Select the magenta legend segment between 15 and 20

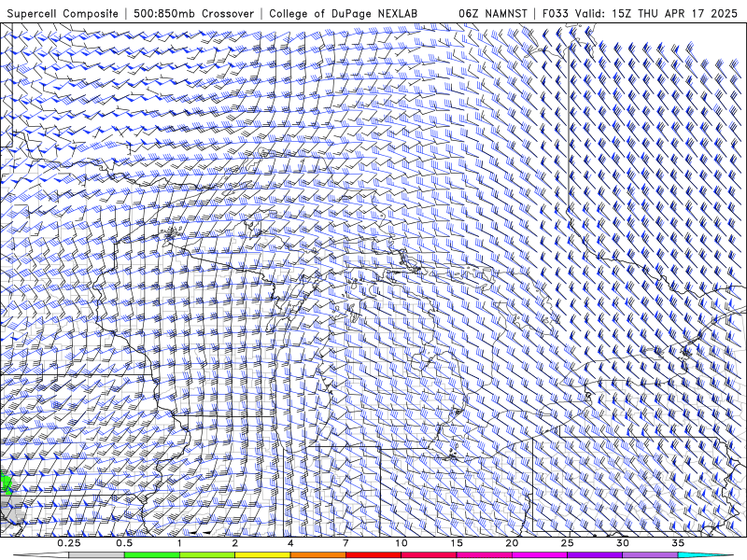484,555
